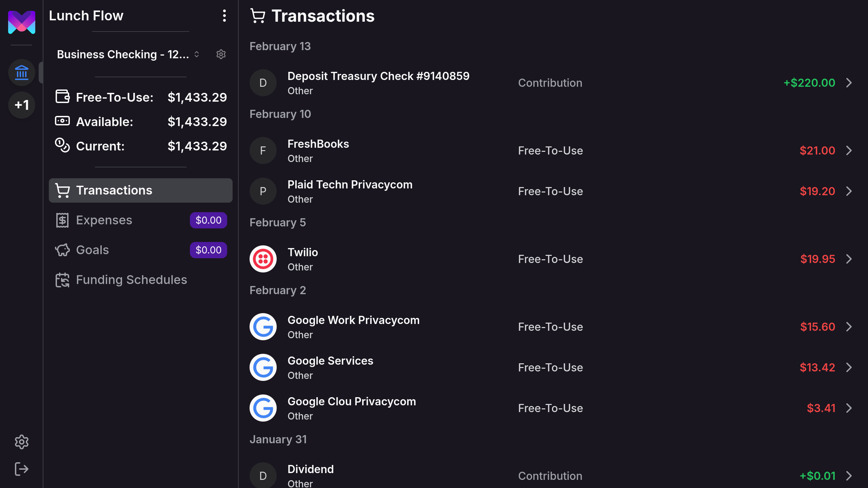
Task: Click the +1 additional accounts badge
Action: pyautogui.click(x=22, y=105)
